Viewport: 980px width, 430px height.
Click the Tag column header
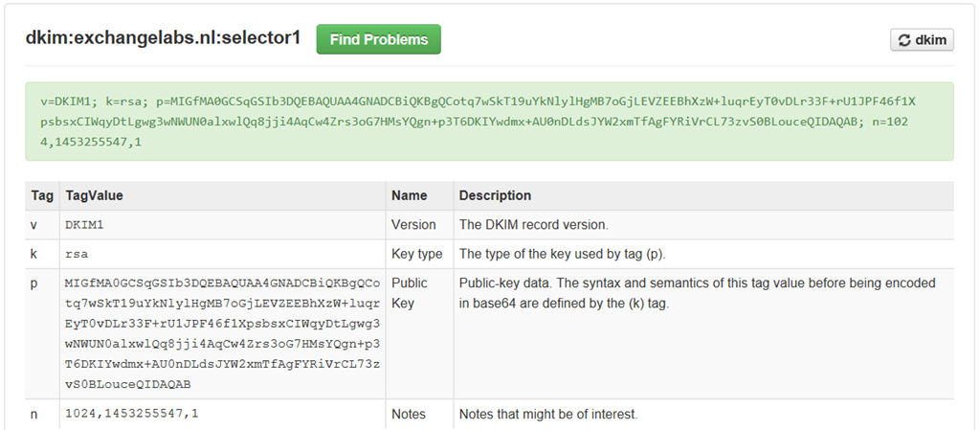click(x=42, y=195)
